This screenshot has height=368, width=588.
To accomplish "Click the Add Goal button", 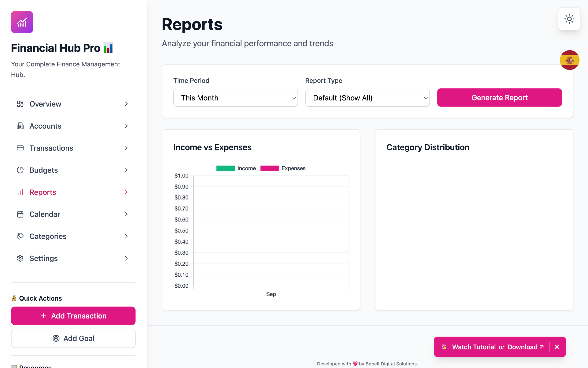I will [73, 338].
